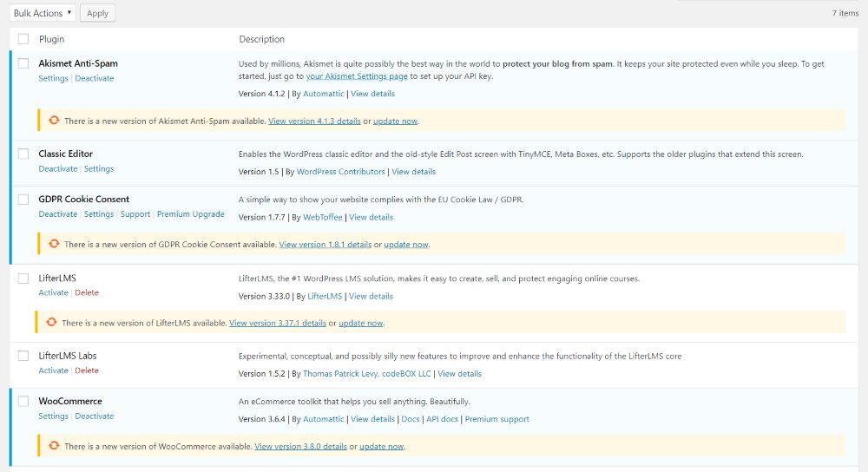This screenshot has height=472, width=868.
Task: Open the first Automattic author link, under Akismet Anti-Spam
Action: 323,94
